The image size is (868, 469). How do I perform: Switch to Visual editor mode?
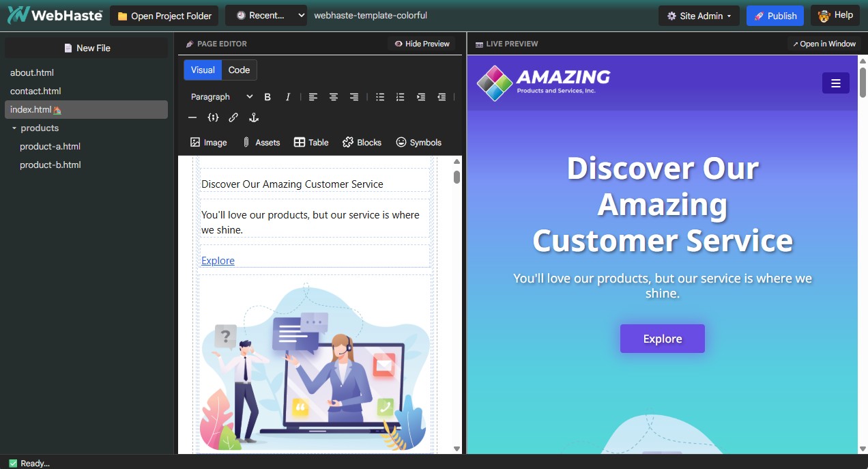(x=203, y=70)
